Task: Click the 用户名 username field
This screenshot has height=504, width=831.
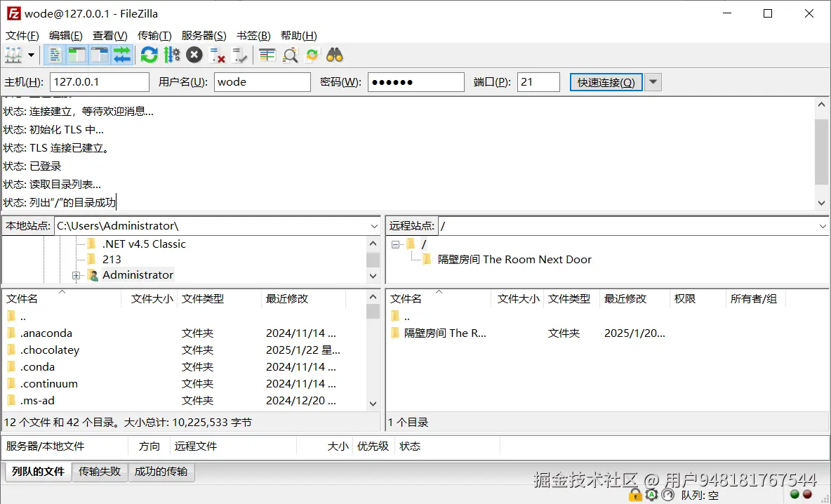Action: coord(262,82)
